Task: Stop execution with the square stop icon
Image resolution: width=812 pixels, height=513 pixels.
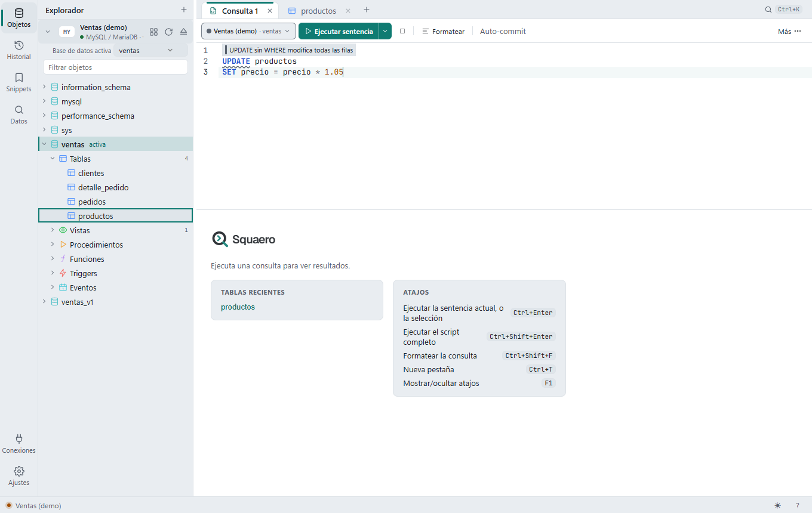Action: click(x=402, y=31)
